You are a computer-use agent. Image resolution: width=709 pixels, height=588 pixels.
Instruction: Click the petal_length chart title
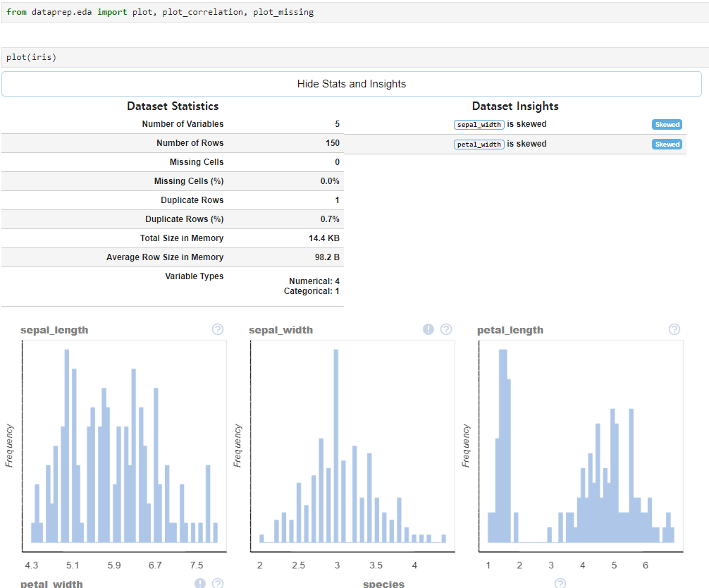(x=510, y=330)
